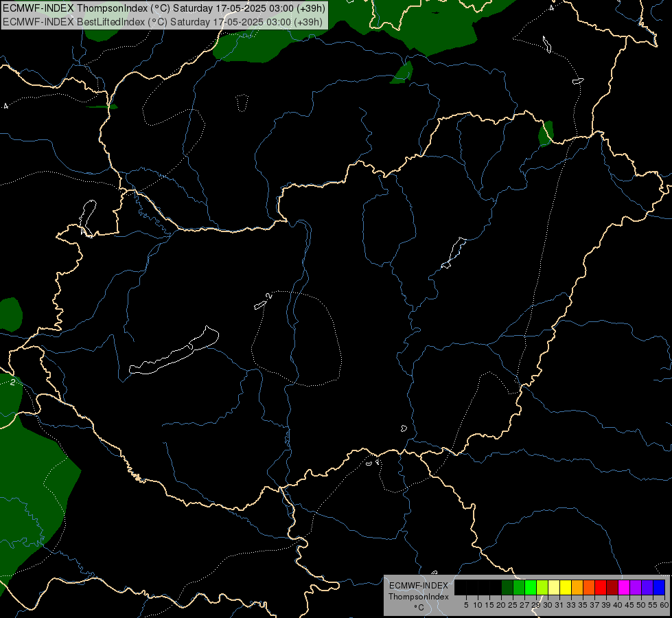Click contour label 2 near map center
Viewport: 672px width, 618px height.
point(268,296)
